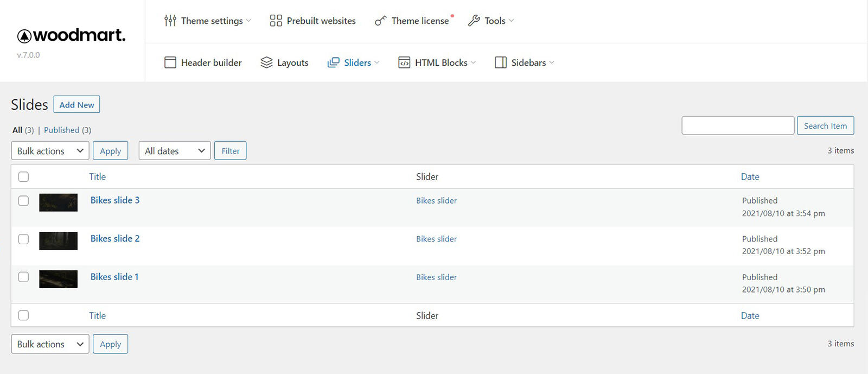
Task: Click the HTML Blocks code icon
Action: [404, 62]
